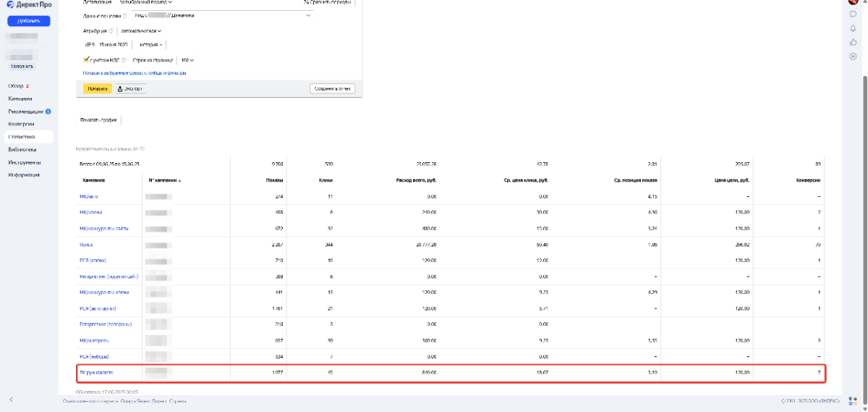The width and height of the screenshot is (868, 412).
Task: Click the Пополнить balance button
Action: (x=22, y=66)
